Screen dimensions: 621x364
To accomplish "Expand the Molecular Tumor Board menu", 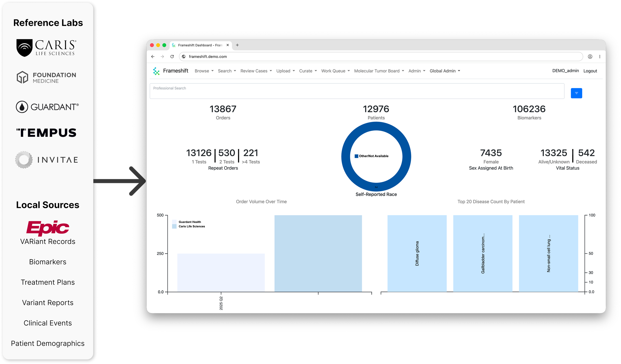I will (379, 71).
